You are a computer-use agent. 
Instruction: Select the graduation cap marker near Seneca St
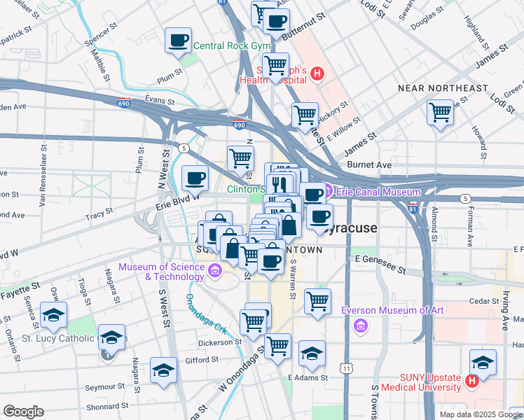(53, 317)
